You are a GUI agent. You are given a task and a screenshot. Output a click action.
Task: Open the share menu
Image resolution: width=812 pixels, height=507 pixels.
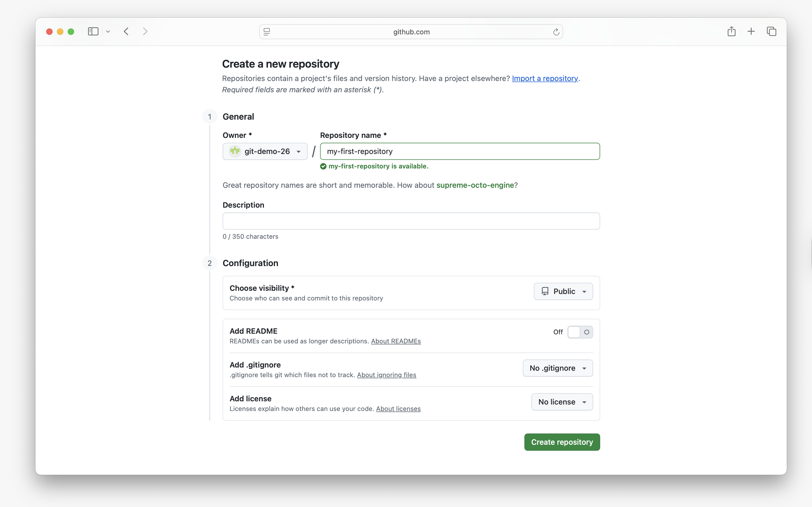pos(731,31)
